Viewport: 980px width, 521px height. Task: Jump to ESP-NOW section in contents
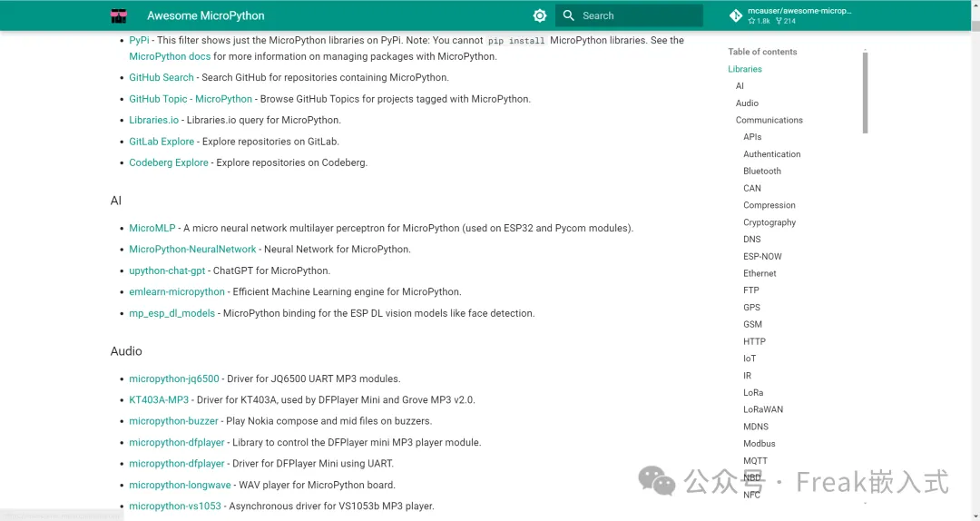762,257
